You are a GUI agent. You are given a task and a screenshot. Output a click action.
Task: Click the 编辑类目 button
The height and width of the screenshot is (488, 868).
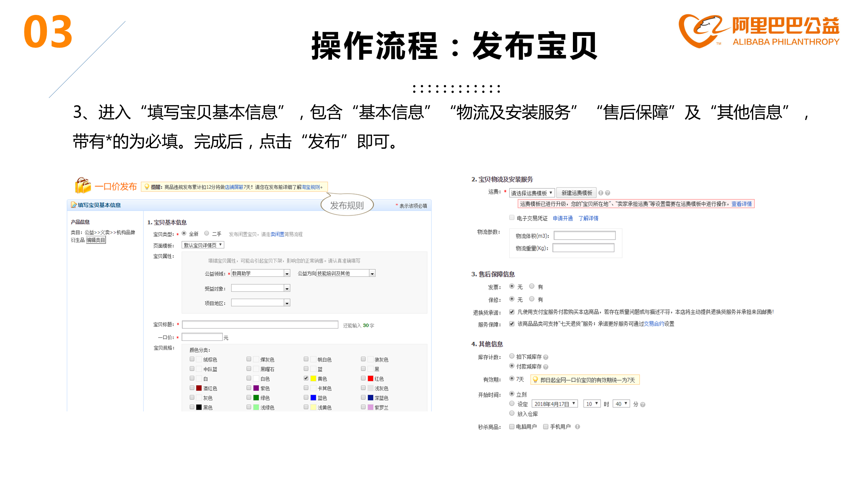pyautogui.click(x=96, y=240)
